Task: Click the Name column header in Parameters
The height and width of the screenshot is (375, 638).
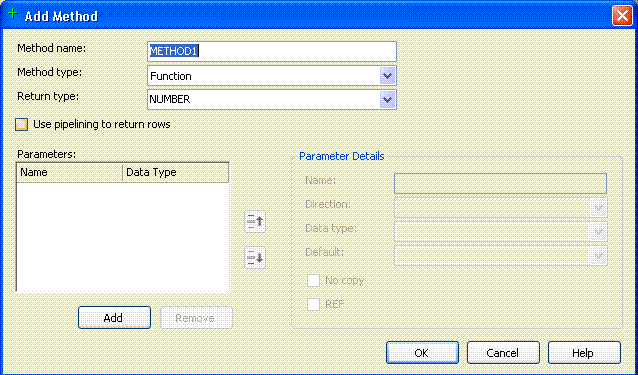Action: [x=70, y=172]
